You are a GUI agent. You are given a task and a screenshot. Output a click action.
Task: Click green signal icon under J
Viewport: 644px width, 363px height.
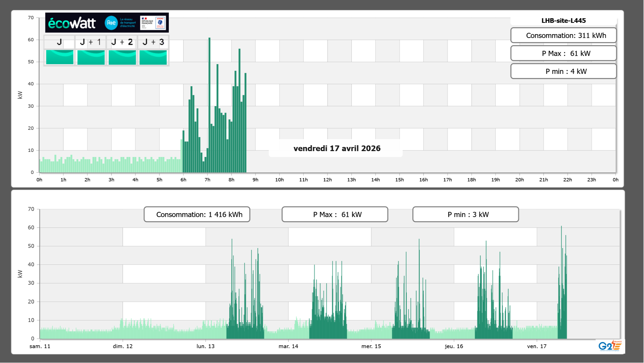60,57
